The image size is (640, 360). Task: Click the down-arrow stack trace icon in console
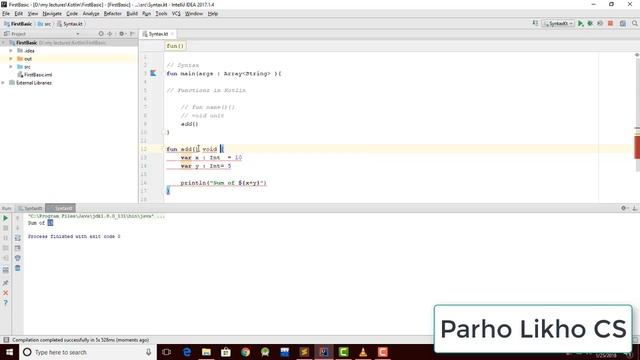18,228
